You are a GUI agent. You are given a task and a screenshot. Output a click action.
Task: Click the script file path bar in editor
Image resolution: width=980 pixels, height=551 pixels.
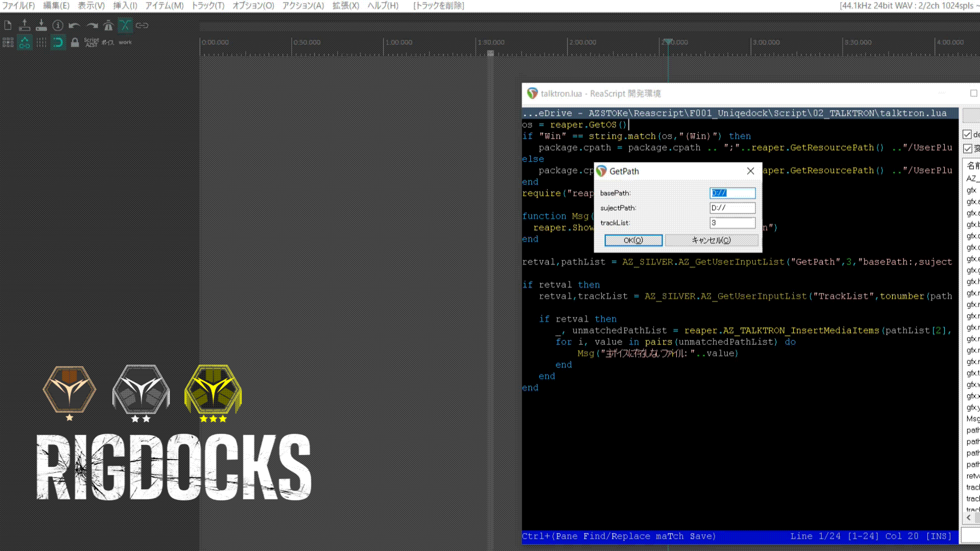point(740,113)
